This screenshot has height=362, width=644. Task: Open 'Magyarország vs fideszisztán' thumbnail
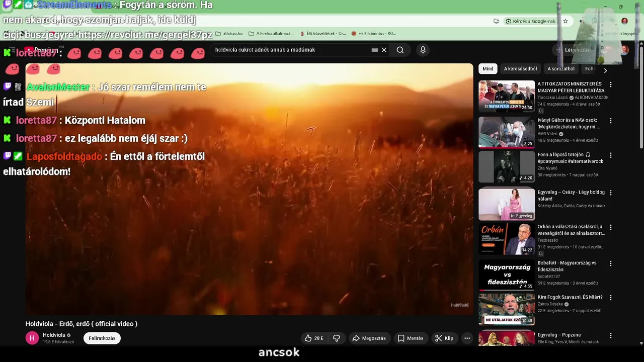[507, 275]
